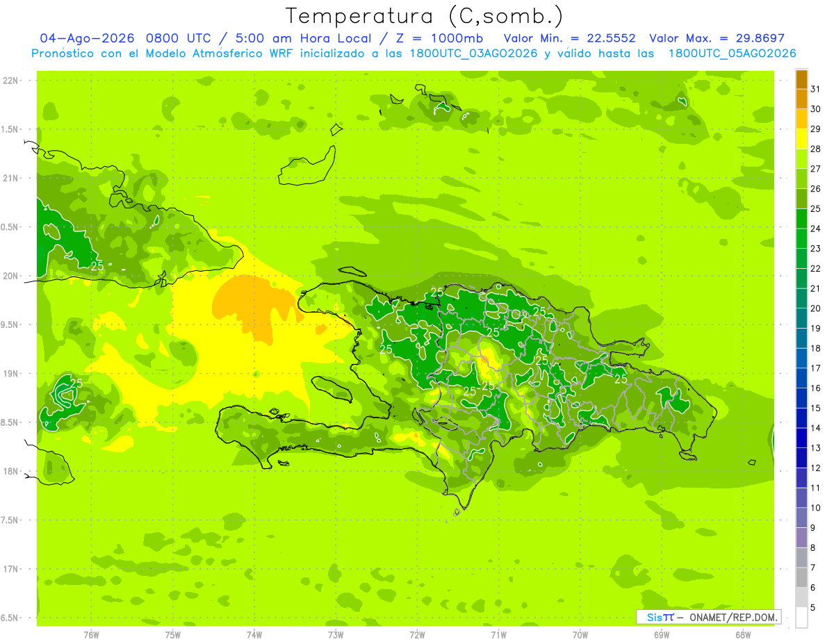Click the 'SisTT – ONAMET/REP.DOM.' credit label
This screenshot has height=644, width=834.
point(710,617)
